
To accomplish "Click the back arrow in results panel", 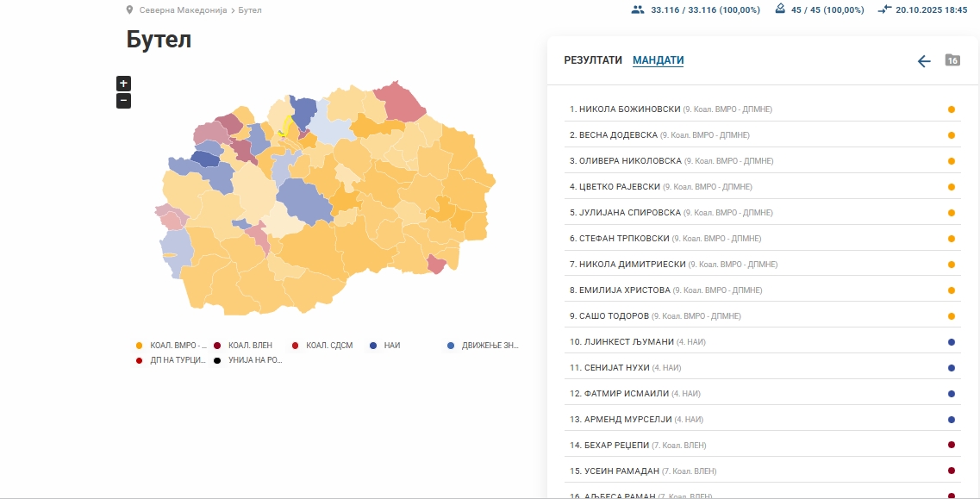I will (924, 61).
